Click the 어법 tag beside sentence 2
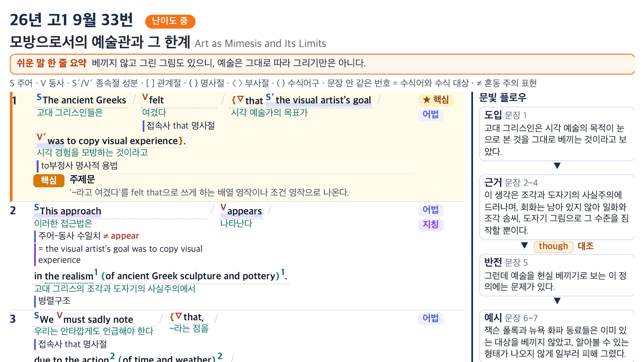The width and height of the screenshot is (644, 362). pos(431,210)
